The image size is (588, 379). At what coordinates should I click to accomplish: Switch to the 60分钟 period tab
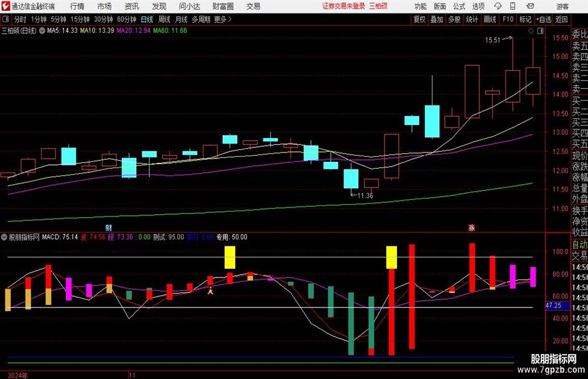[126, 19]
